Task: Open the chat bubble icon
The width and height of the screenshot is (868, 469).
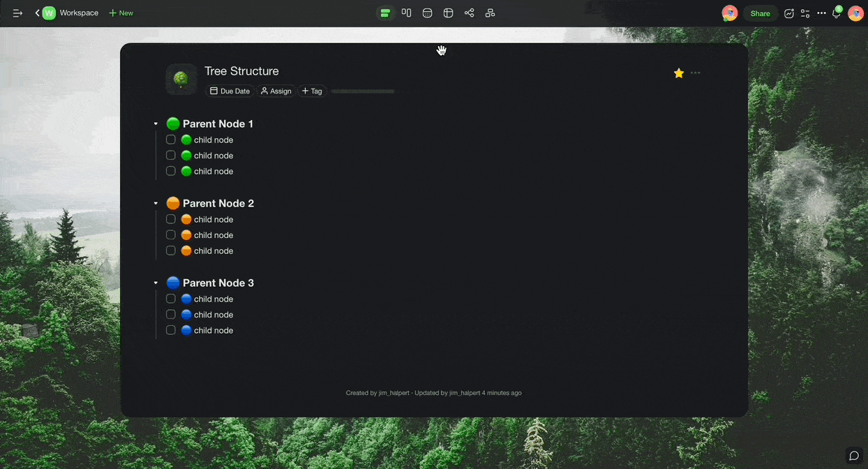Action: 853,456
